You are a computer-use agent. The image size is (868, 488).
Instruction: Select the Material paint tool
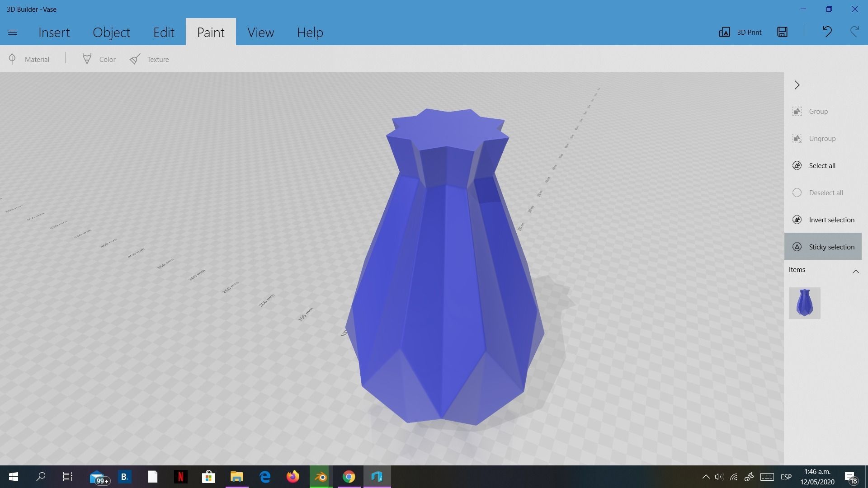pyautogui.click(x=29, y=59)
